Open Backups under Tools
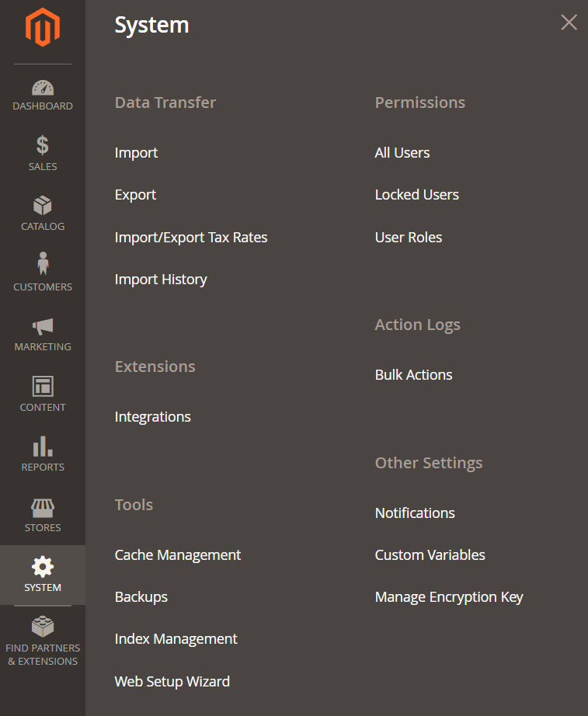 coord(141,597)
